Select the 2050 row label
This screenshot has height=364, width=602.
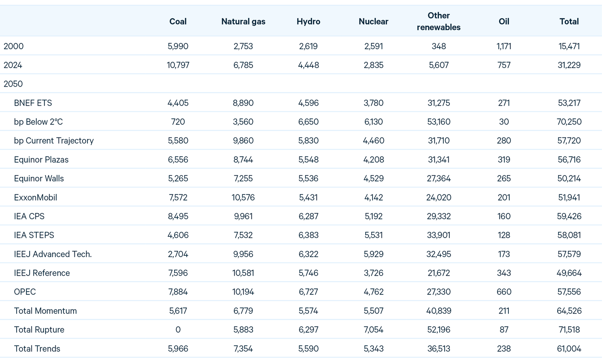pos(13,84)
